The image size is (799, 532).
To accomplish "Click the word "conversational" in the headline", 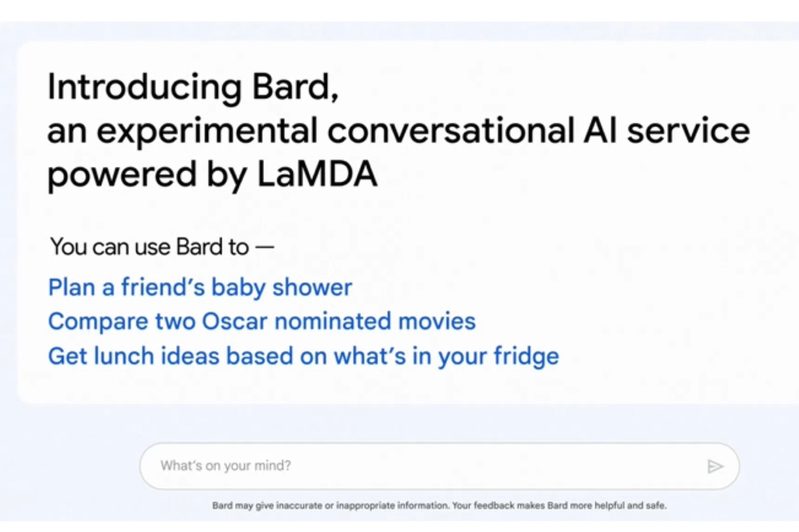I will (451, 130).
